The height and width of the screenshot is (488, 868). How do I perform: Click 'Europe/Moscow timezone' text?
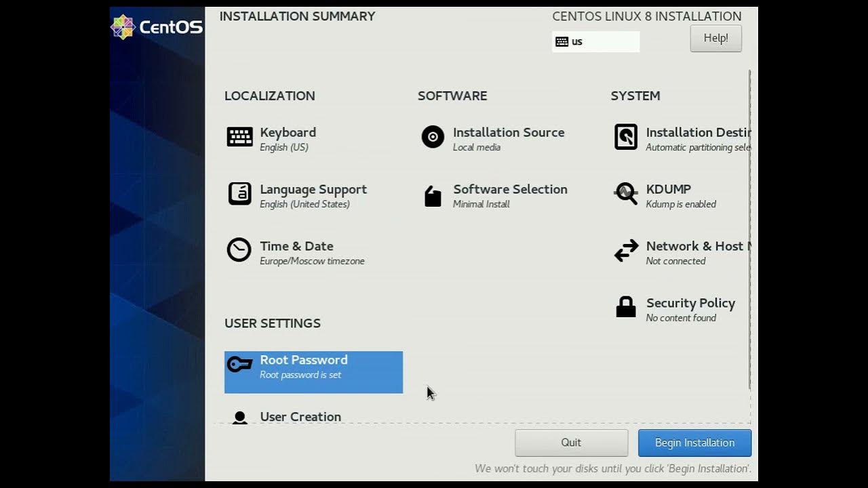pyautogui.click(x=312, y=261)
